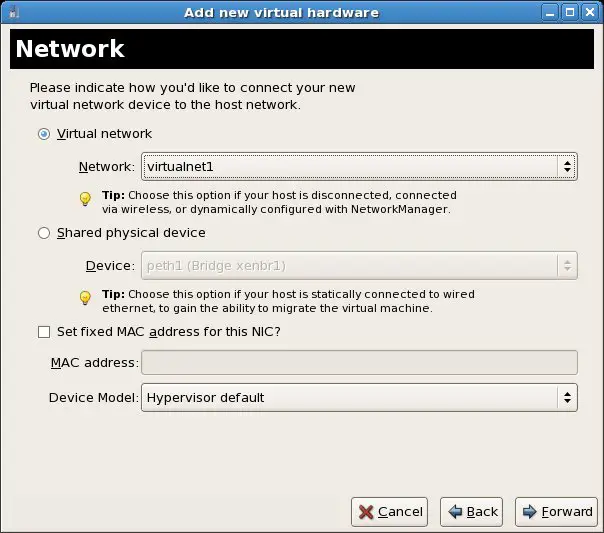Screen dimensions: 604x533
Task: Proceed using the Forward button
Action: 557,511
